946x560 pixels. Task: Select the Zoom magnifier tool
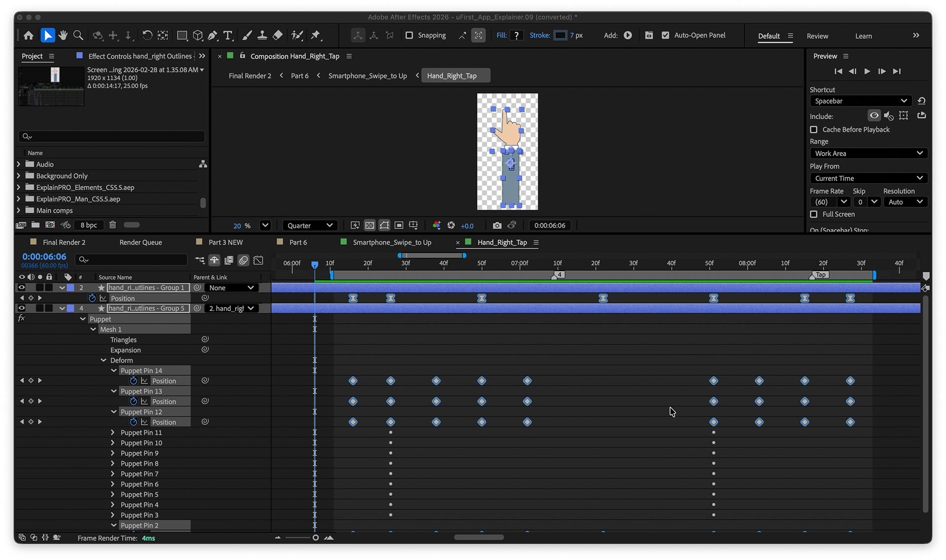click(78, 35)
